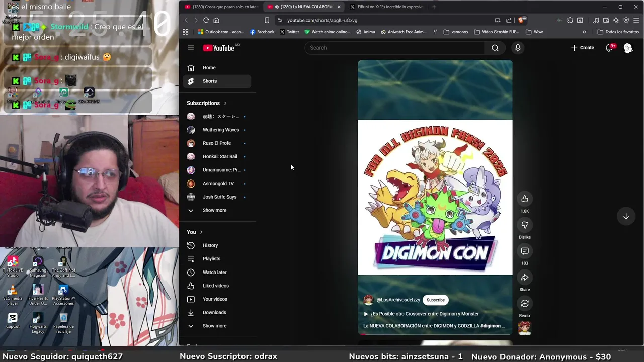Image resolution: width=644 pixels, height=362 pixels.
Task: Open Ruso El Profe channel
Action: [217, 143]
